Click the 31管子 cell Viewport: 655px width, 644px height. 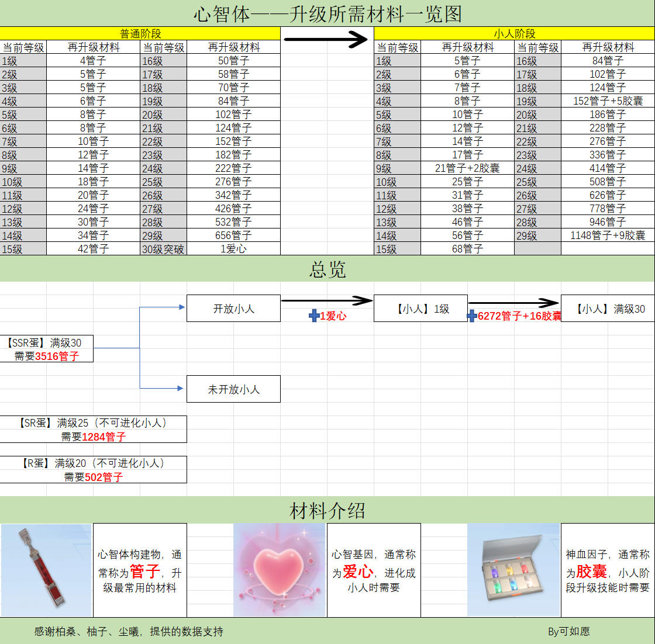(467, 195)
